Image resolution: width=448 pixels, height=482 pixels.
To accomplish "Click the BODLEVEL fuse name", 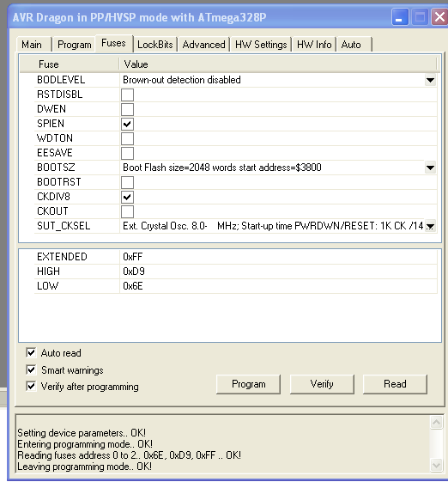I will (x=61, y=80).
